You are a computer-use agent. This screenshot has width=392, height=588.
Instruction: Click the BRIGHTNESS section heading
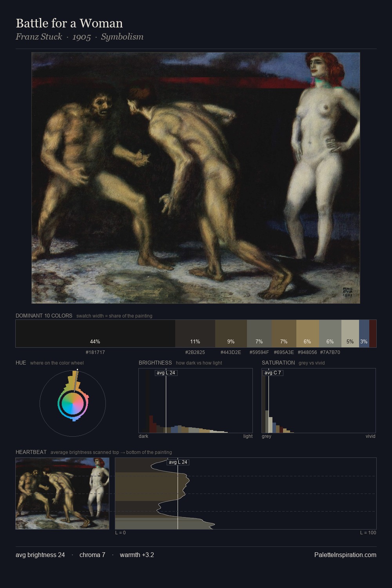155,363
